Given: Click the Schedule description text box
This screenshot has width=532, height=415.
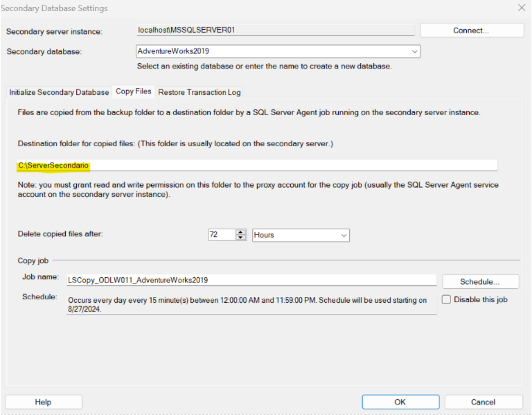Looking at the screenshot, I should tap(251, 305).
